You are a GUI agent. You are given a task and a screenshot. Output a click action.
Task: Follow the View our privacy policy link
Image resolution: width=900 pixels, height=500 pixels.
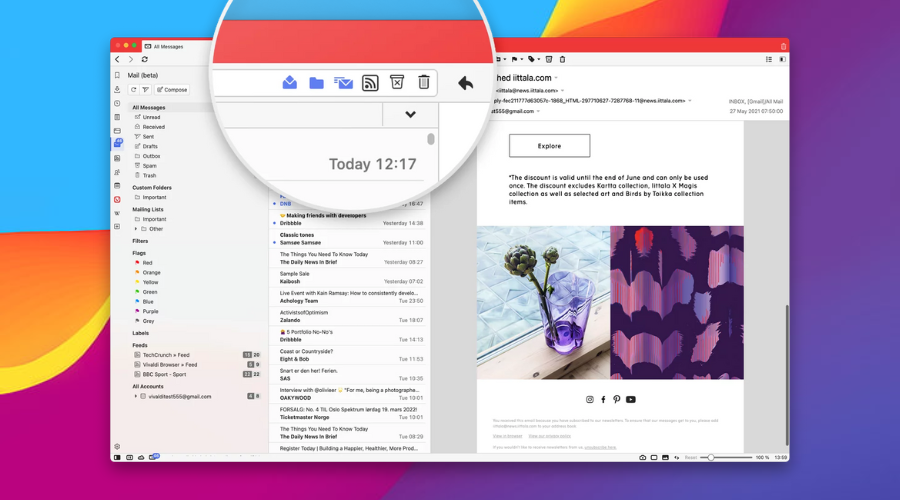(x=549, y=436)
